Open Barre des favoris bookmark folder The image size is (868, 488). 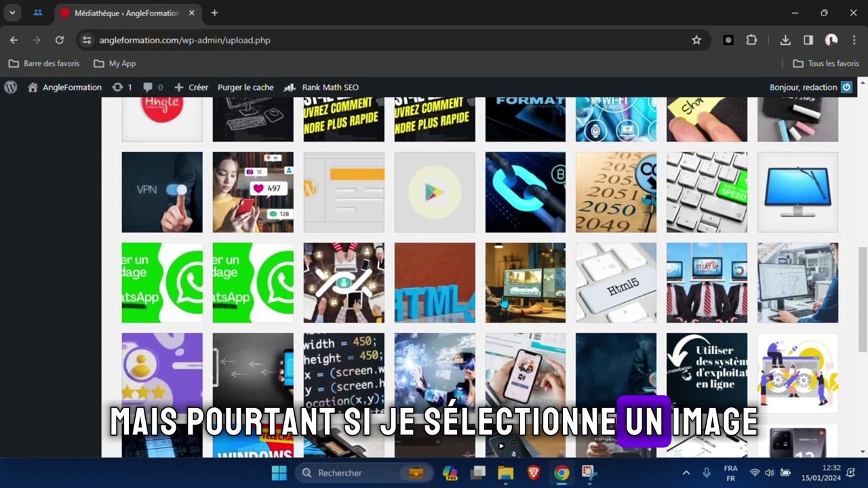pos(44,63)
